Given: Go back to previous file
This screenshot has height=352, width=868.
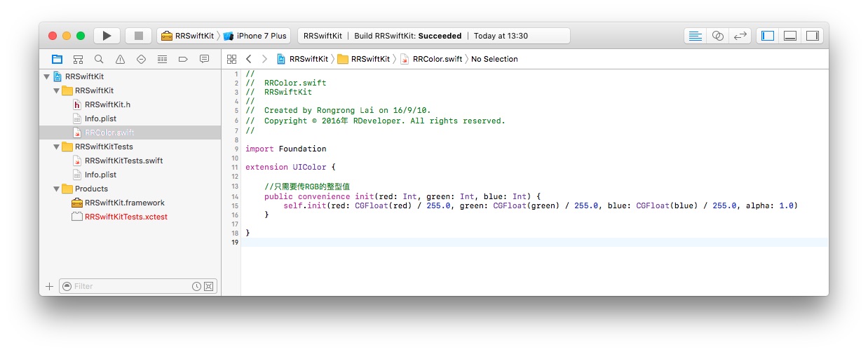Looking at the screenshot, I should (248, 59).
